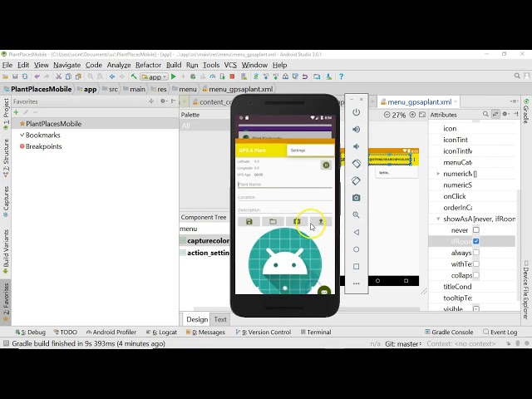
Task: Click the Make Project hammer icon
Action: [134, 76]
